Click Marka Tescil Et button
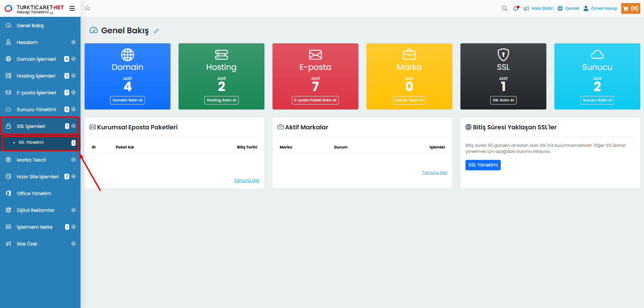Viewport: 644px width, 308px height. (x=409, y=100)
